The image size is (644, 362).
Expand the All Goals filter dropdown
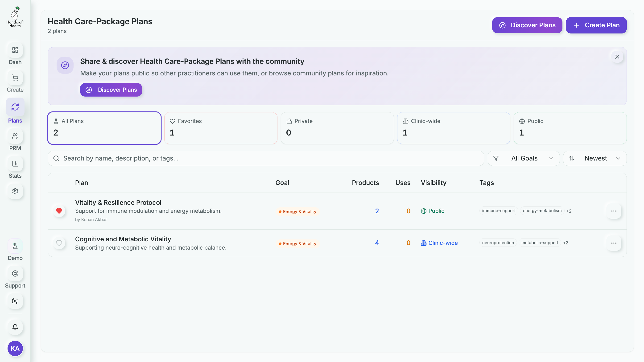pos(524,158)
